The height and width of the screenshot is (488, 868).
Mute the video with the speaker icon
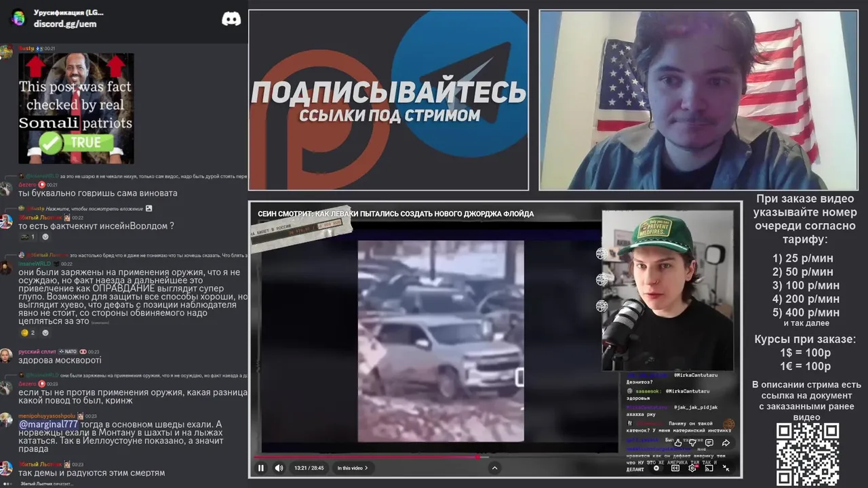click(279, 468)
